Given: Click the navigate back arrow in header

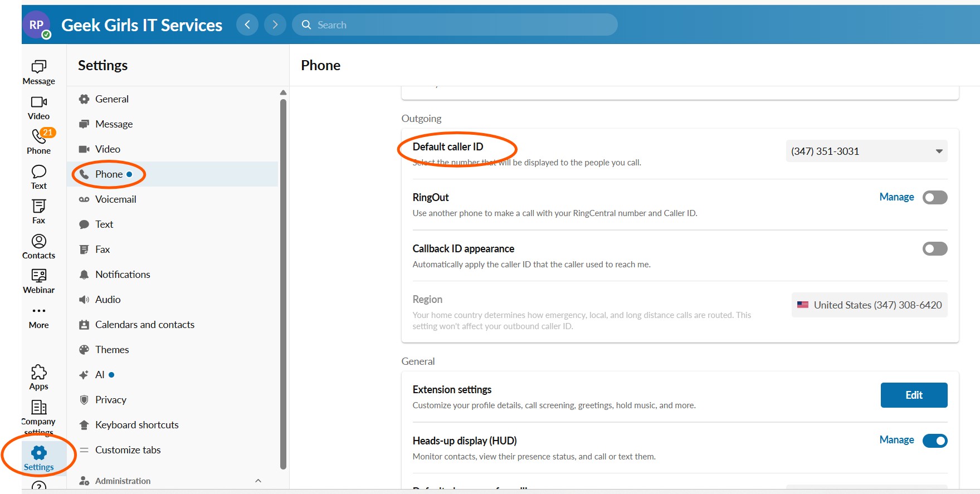Looking at the screenshot, I should coord(247,25).
